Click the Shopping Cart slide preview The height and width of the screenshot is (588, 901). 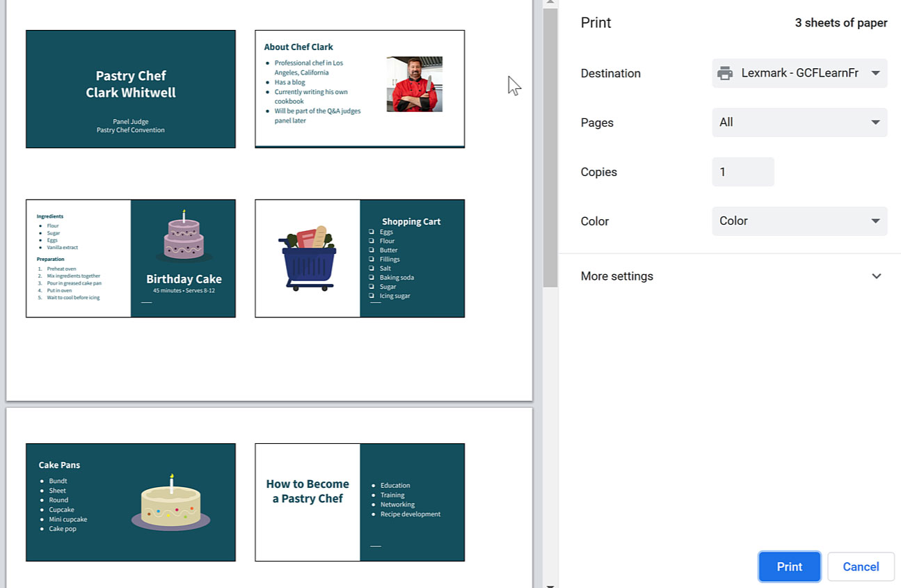point(360,258)
